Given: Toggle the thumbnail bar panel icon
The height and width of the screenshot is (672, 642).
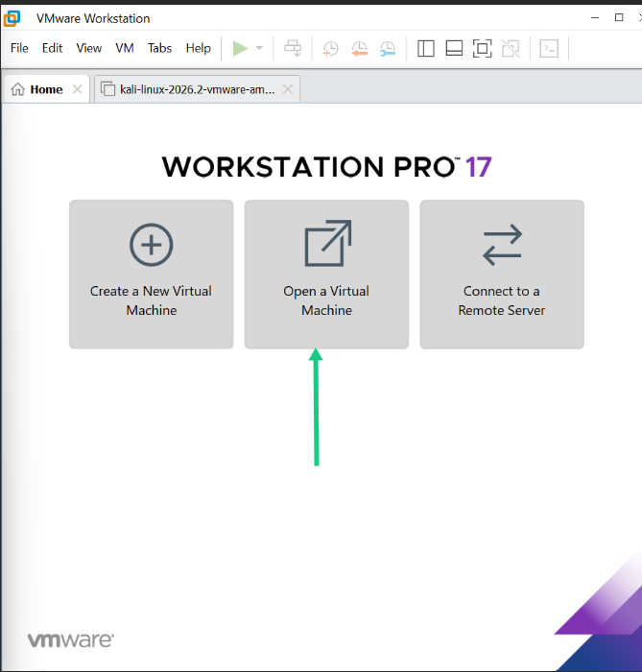Looking at the screenshot, I should click(454, 48).
